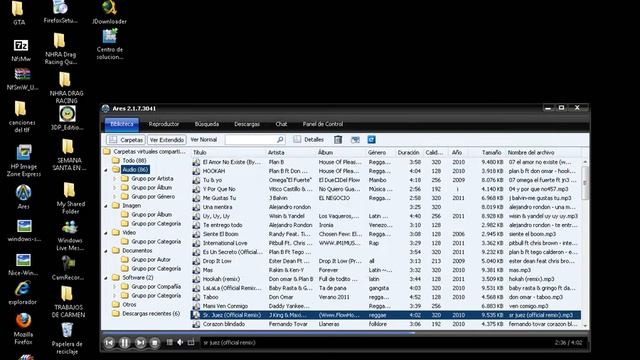
Task: Pause the playing song
Action: (x=124, y=343)
